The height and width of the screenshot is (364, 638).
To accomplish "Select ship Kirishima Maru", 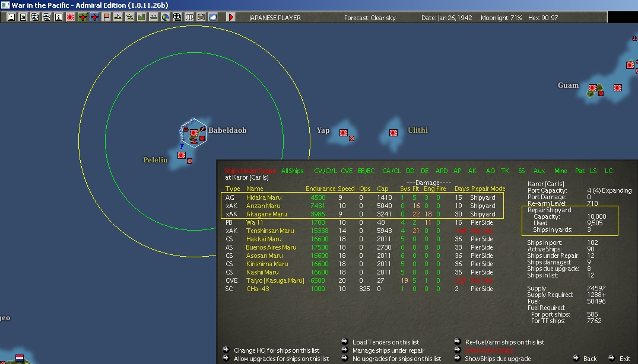I will pos(267,264).
